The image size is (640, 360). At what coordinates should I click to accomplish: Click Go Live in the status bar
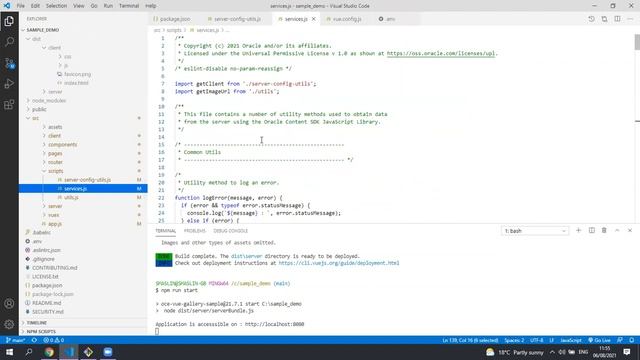599,340
